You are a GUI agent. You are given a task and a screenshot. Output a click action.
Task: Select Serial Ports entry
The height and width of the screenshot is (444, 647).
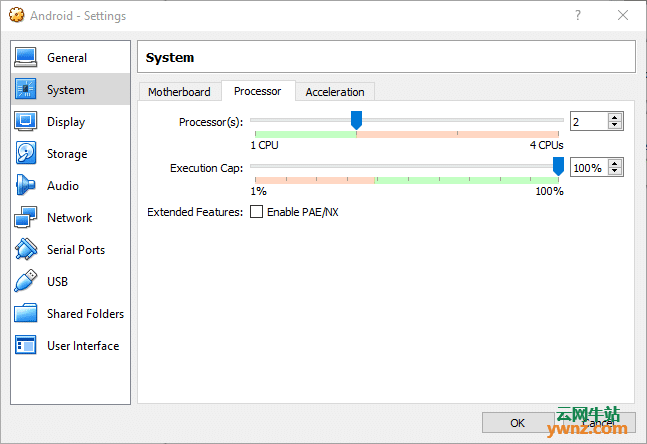pos(71,249)
